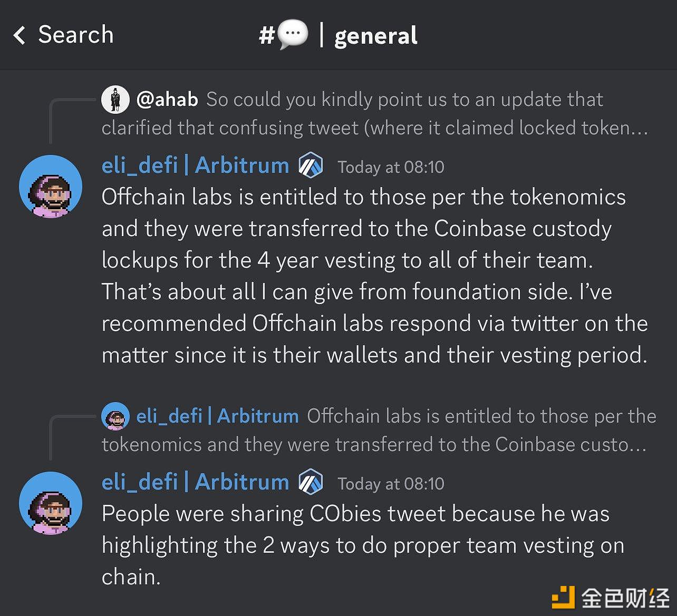Tap the back arrow chevron
The width and height of the screenshot is (677, 616).
[x=20, y=35]
